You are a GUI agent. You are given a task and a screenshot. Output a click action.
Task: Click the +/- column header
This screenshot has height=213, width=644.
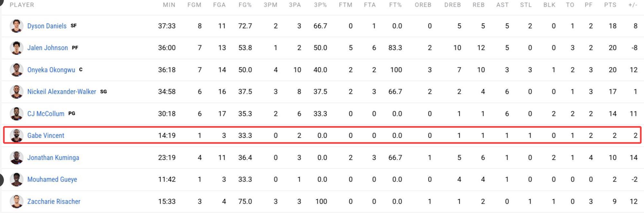632,5
